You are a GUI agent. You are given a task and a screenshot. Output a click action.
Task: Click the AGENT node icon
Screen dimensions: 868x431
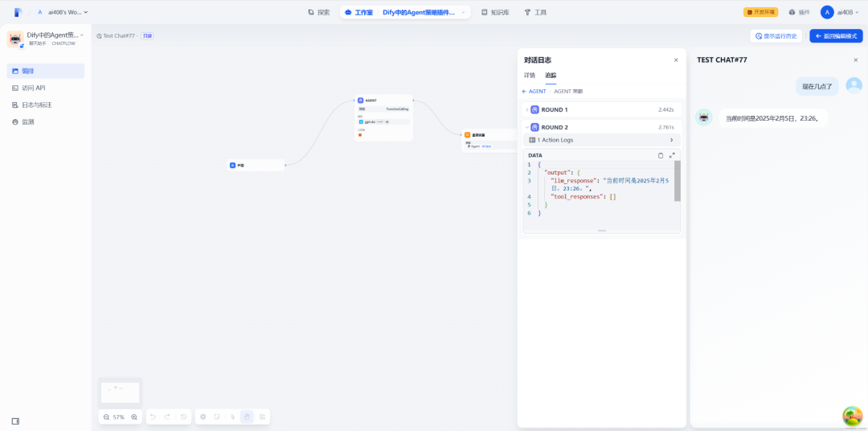point(360,101)
